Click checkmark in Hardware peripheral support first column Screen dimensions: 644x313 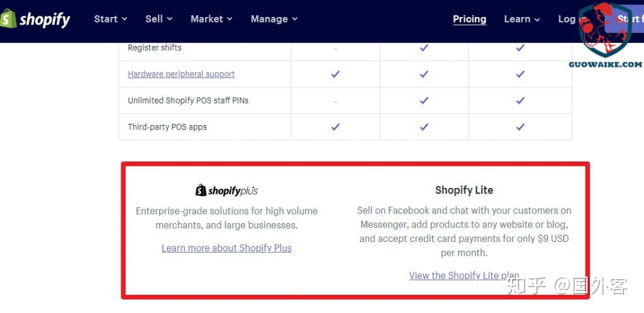[335, 74]
